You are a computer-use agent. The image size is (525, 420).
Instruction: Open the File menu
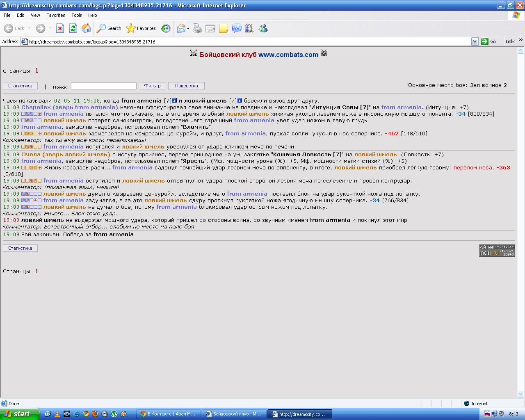[x=7, y=15]
